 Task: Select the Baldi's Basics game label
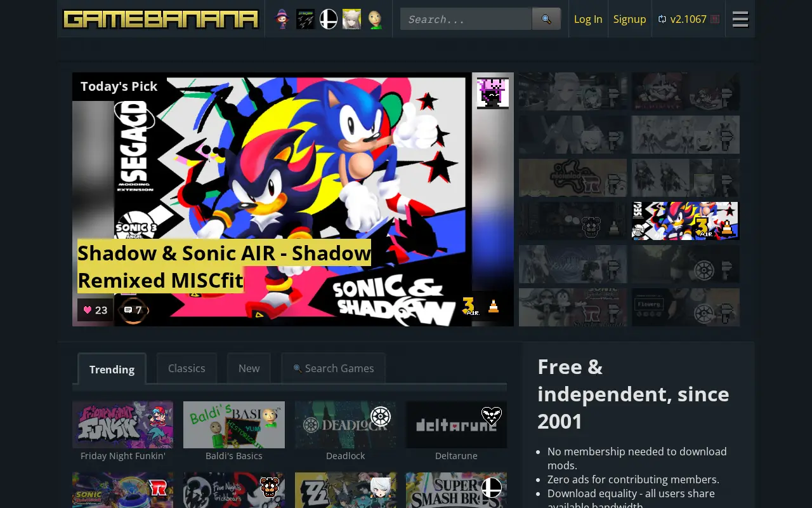tap(234, 456)
